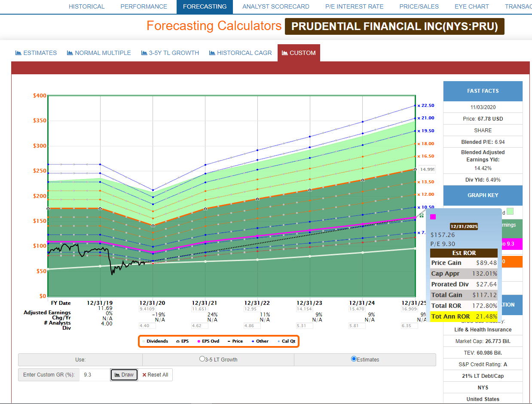Click the Market Cap 26.773 Bil. entry

click(483, 341)
